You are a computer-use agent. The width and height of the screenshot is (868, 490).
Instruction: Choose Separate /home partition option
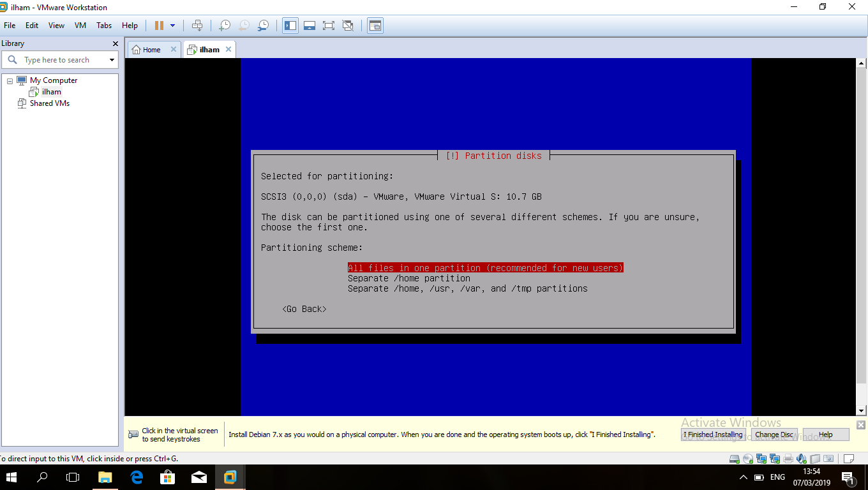(409, 278)
